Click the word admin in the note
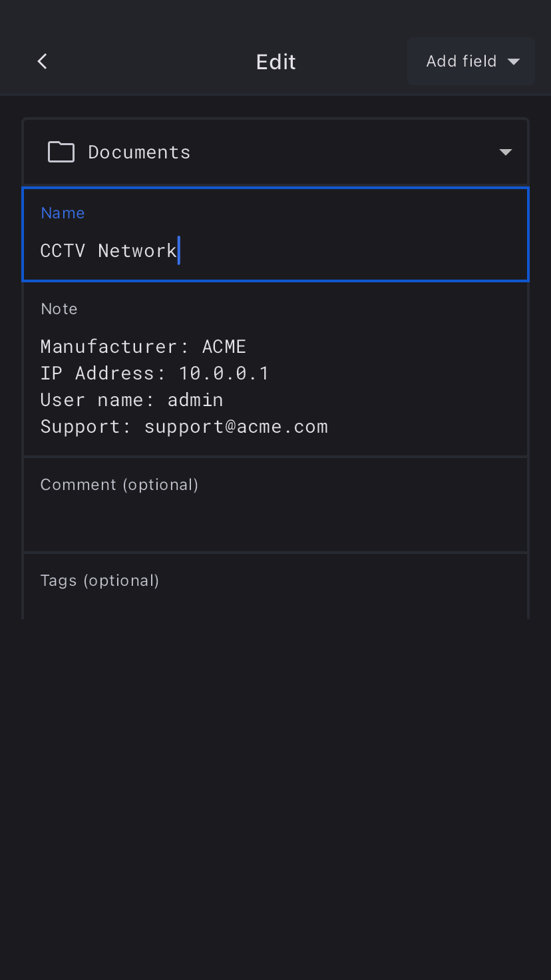Viewport: 551px width, 980px height. (195, 400)
